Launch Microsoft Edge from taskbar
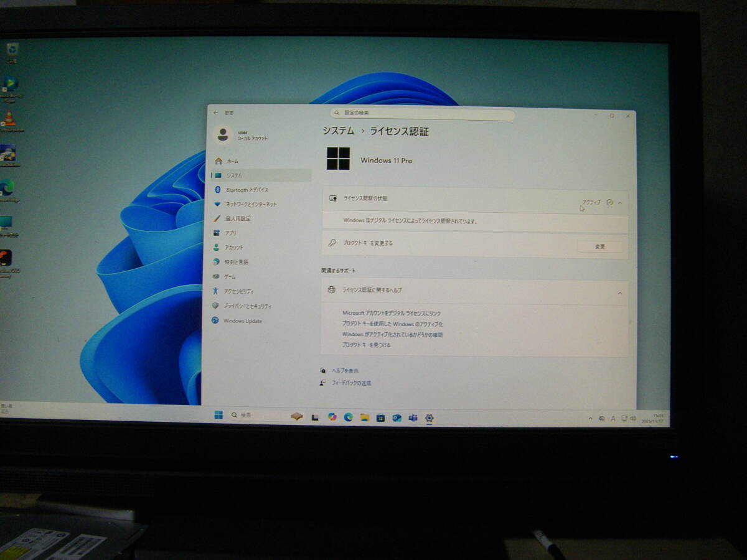The height and width of the screenshot is (560, 747). (x=348, y=418)
